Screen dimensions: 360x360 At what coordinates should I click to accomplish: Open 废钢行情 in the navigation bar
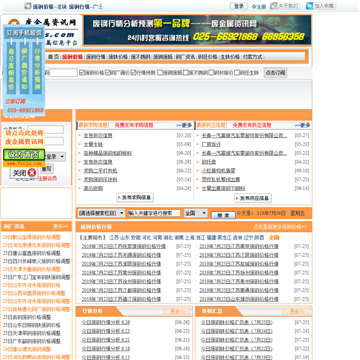point(96,57)
